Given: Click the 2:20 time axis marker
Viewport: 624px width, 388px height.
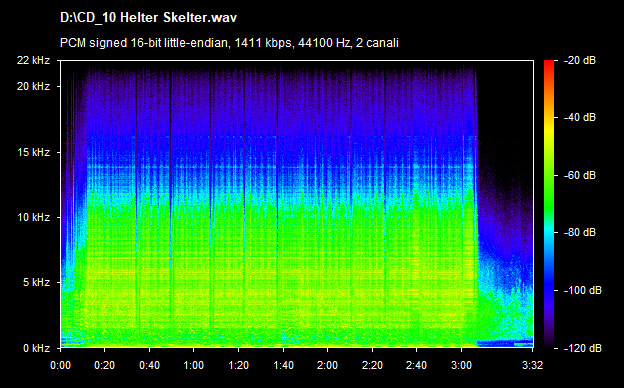Looking at the screenshot, I should click(372, 365).
